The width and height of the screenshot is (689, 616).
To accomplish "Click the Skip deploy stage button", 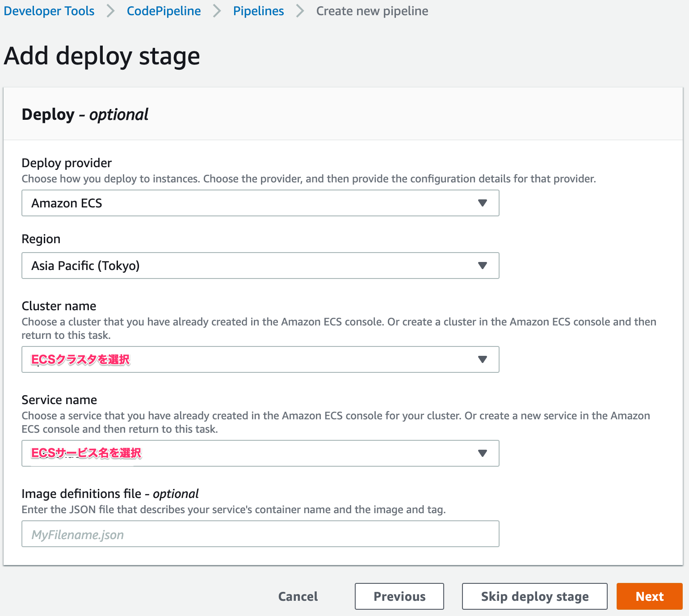I will (535, 596).
